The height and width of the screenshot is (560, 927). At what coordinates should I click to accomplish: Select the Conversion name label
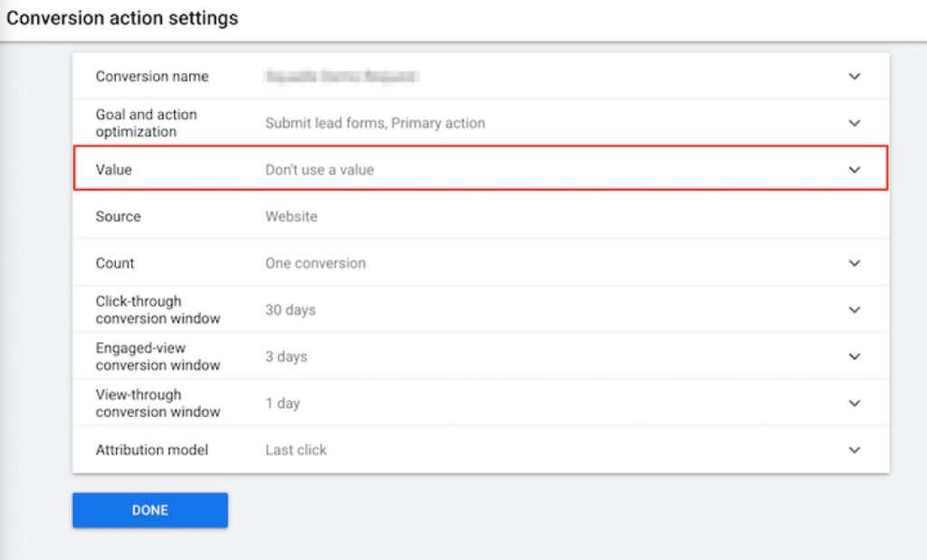click(x=152, y=77)
